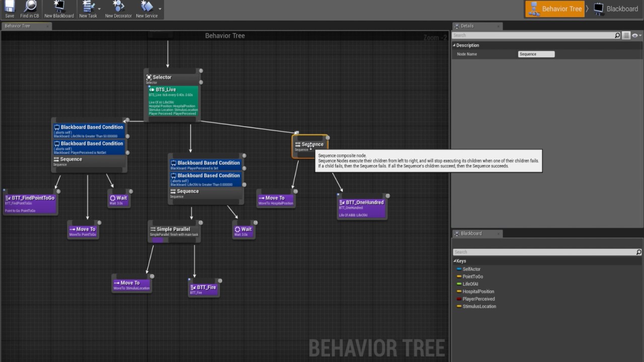Open the New Task dropdown arrow
Viewport: 644px width, 362px height.
(x=99, y=9)
